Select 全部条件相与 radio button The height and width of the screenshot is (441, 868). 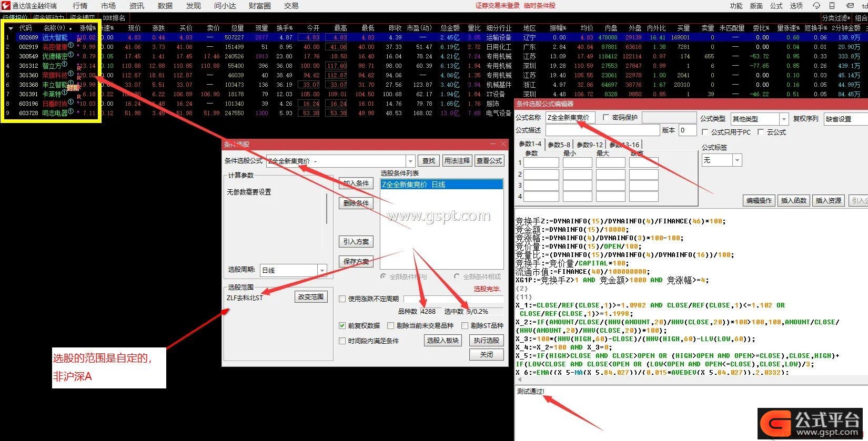coord(383,276)
